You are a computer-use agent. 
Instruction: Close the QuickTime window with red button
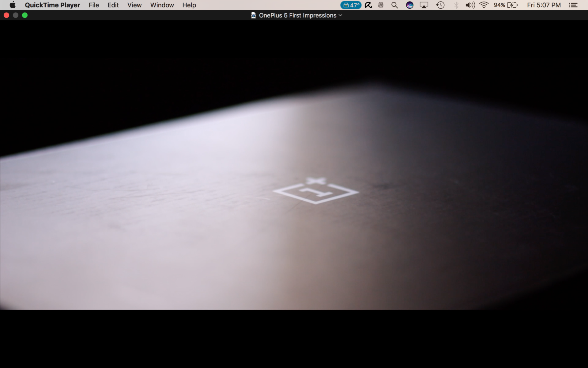click(x=6, y=15)
